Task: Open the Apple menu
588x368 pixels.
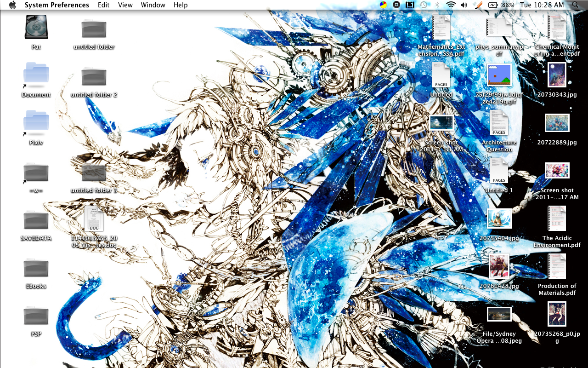Action: (x=12, y=5)
